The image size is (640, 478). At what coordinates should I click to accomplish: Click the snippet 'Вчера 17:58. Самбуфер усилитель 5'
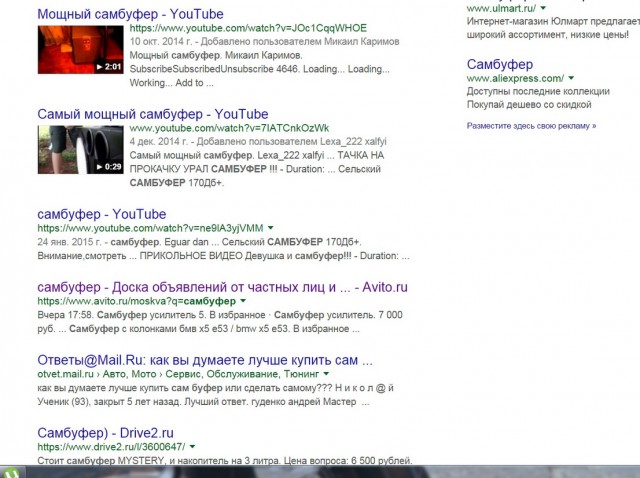pyautogui.click(x=121, y=315)
